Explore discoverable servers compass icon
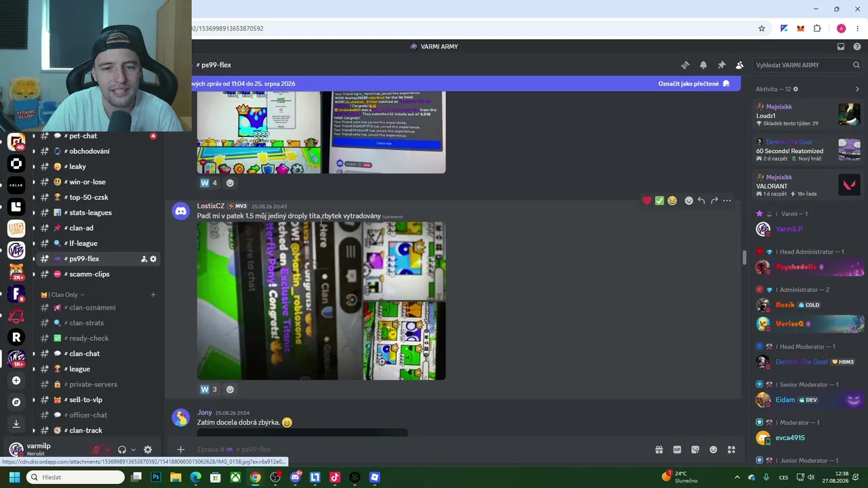868x488 pixels. coord(16,402)
